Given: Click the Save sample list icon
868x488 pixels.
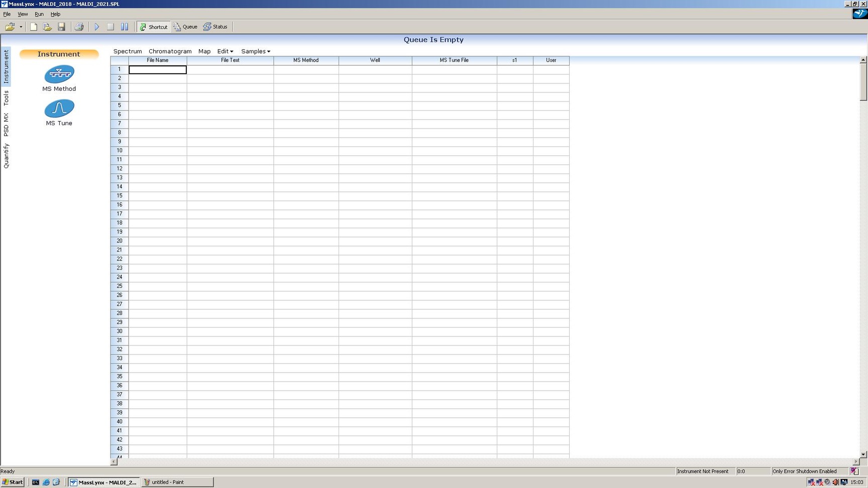Looking at the screenshot, I should click(x=61, y=27).
